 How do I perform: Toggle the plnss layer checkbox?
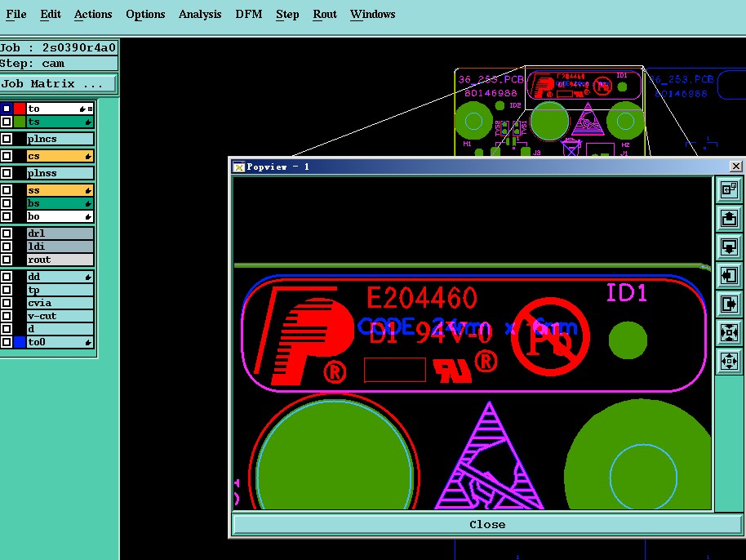point(7,173)
